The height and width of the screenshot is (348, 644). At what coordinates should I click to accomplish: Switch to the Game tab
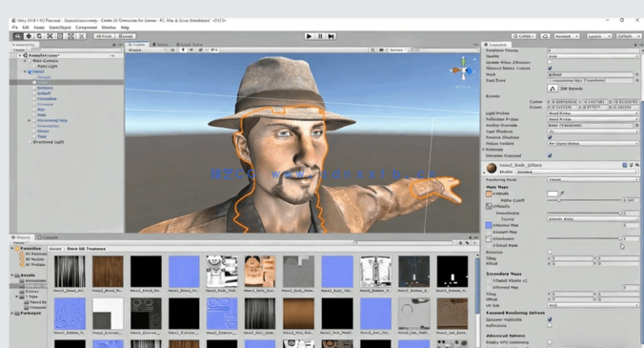tap(160, 45)
